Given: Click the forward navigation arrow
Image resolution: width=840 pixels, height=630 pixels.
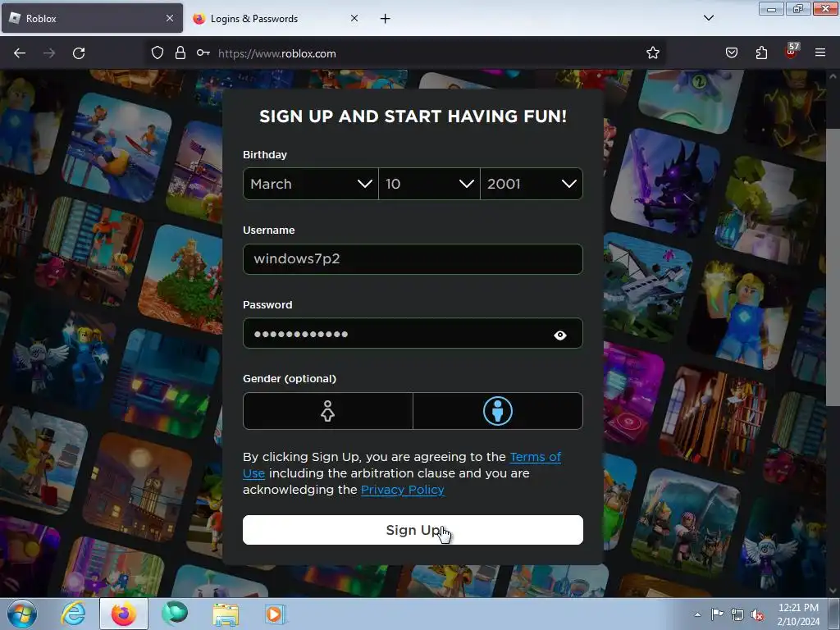Looking at the screenshot, I should 49,53.
